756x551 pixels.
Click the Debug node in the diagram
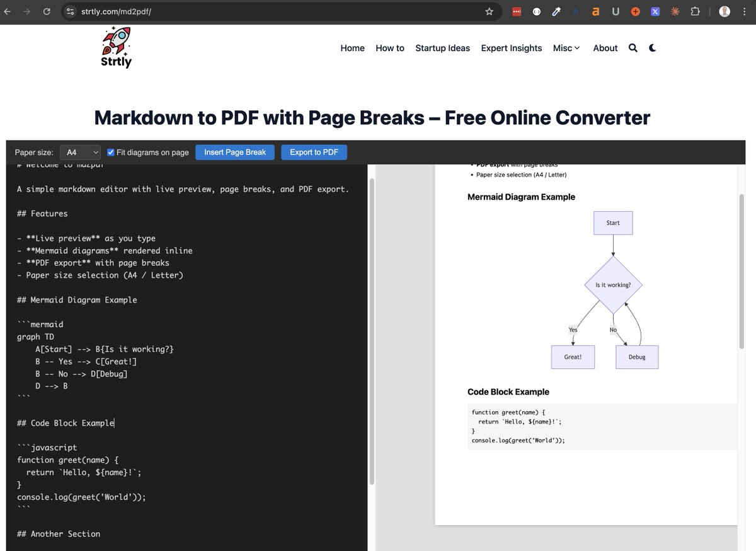[x=637, y=357]
